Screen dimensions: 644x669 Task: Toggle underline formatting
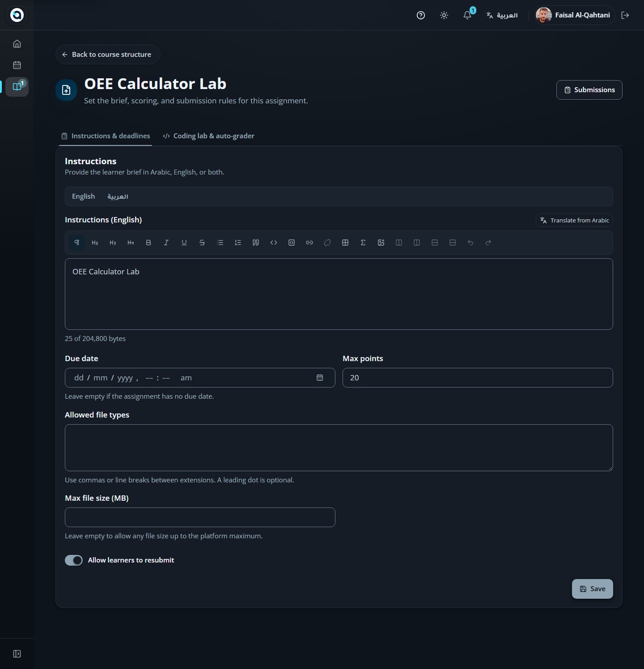[x=184, y=243]
